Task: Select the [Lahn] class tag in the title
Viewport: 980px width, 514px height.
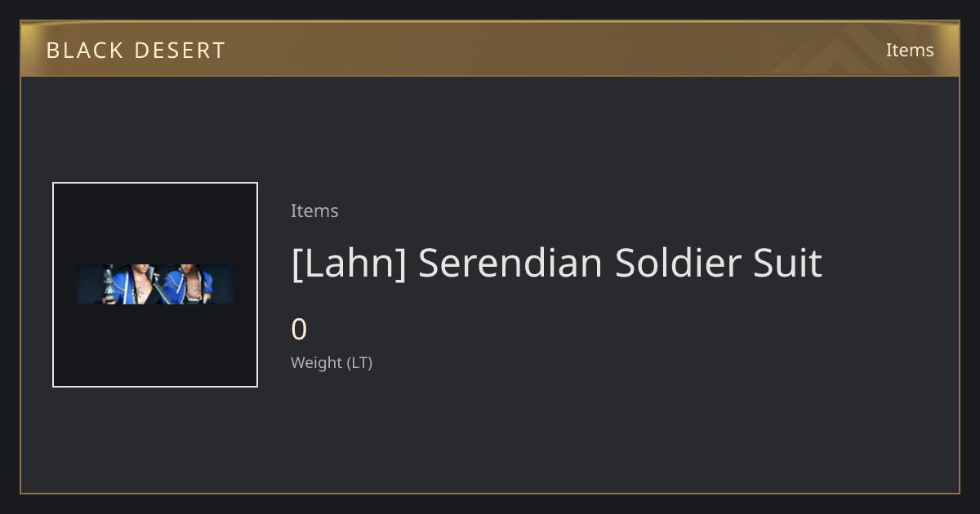Action: tap(349, 264)
